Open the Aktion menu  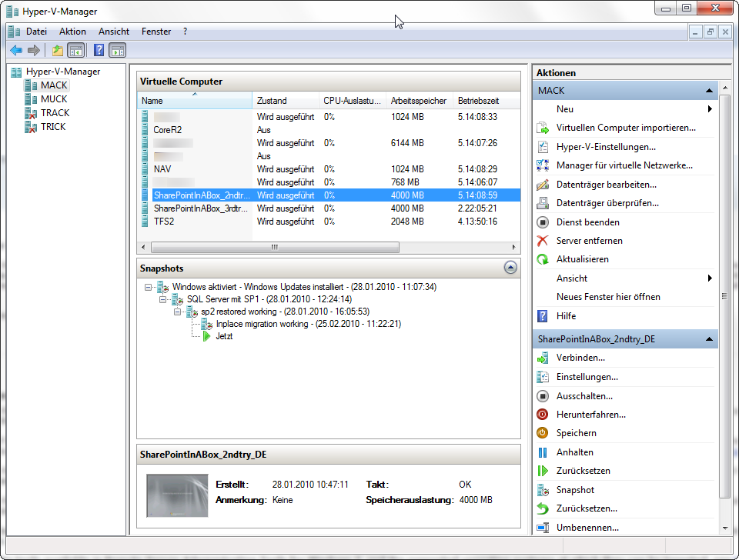click(72, 32)
